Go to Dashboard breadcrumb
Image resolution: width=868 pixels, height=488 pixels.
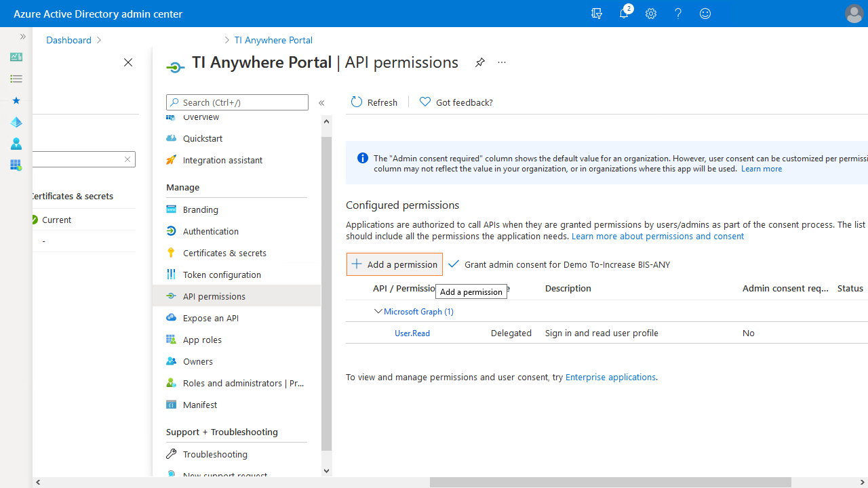pyautogui.click(x=68, y=40)
